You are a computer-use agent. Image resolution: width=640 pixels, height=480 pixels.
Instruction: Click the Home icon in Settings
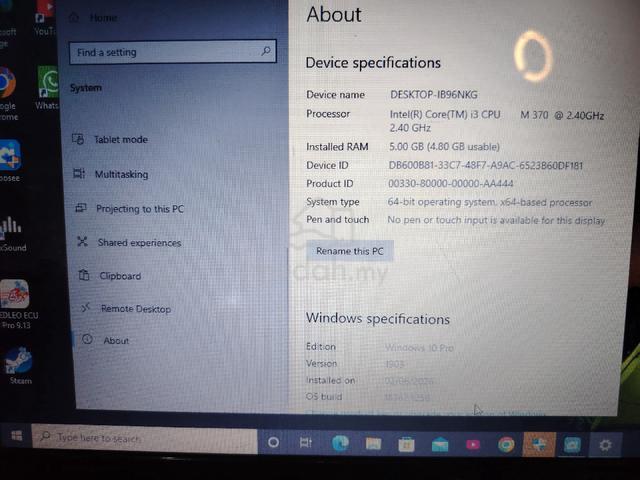pyautogui.click(x=74, y=18)
